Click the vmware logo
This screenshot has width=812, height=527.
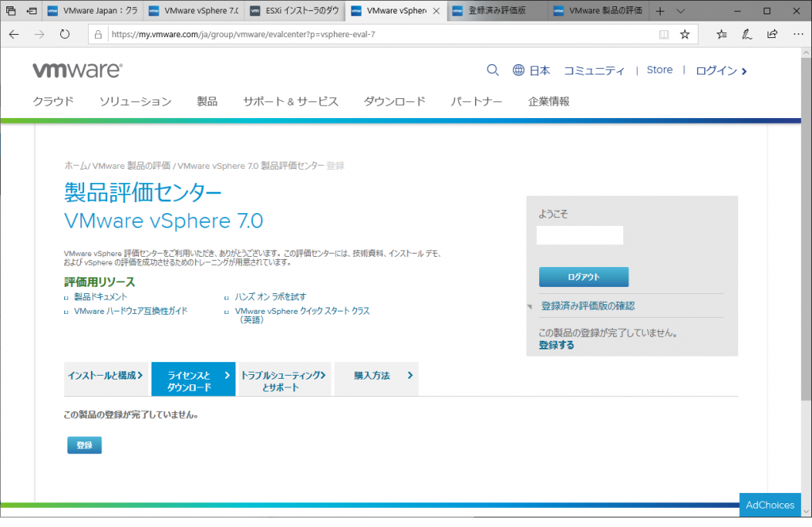(x=78, y=70)
